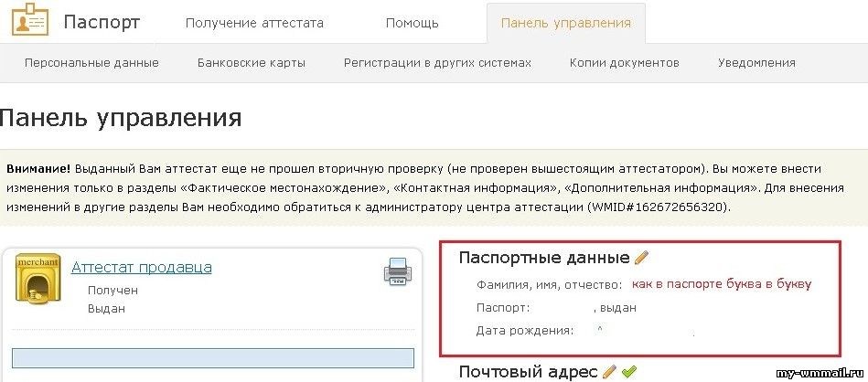The width and height of the screenshot is (868, 382).
Task: Open Уведомления submenu
Action: tap(756, 62)
